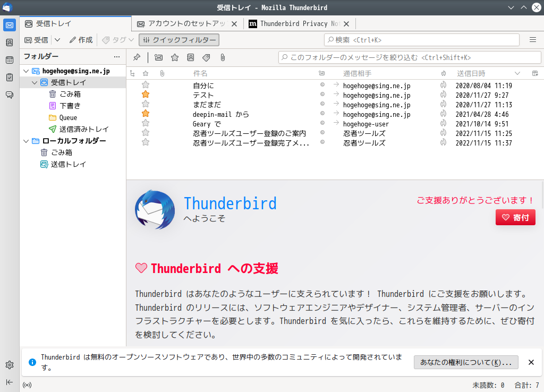
Task: Open the Calendar space icon
Action: point(10,59)
